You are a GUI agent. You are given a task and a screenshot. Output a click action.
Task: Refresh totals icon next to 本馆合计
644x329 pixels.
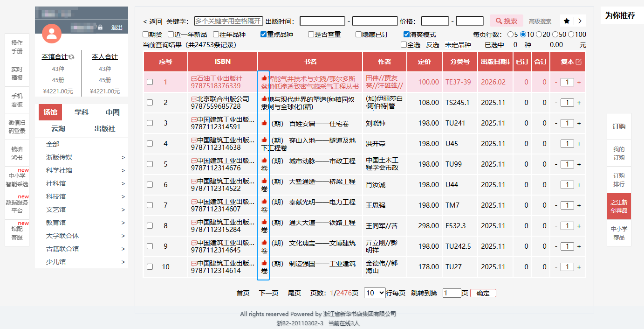[71, 57]
